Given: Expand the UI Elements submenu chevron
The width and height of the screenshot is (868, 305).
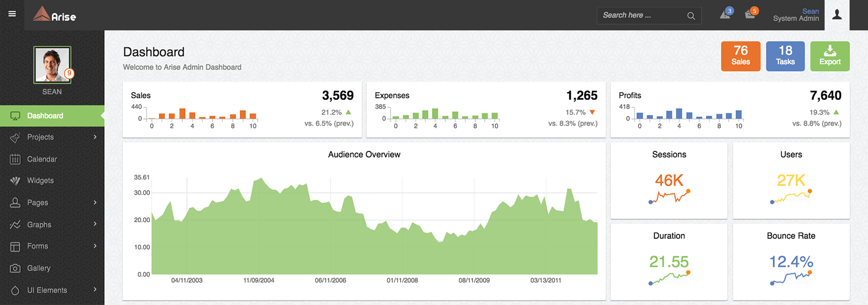Looking at the screenshot, I should (x=95, y=290).
